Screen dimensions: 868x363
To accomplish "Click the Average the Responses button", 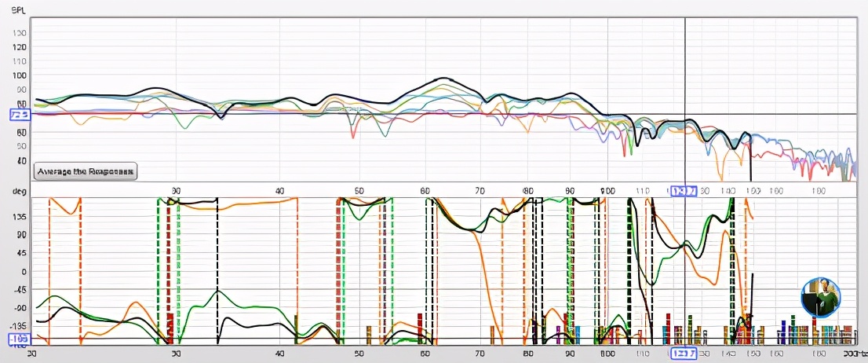I will [x=86, y=171].
